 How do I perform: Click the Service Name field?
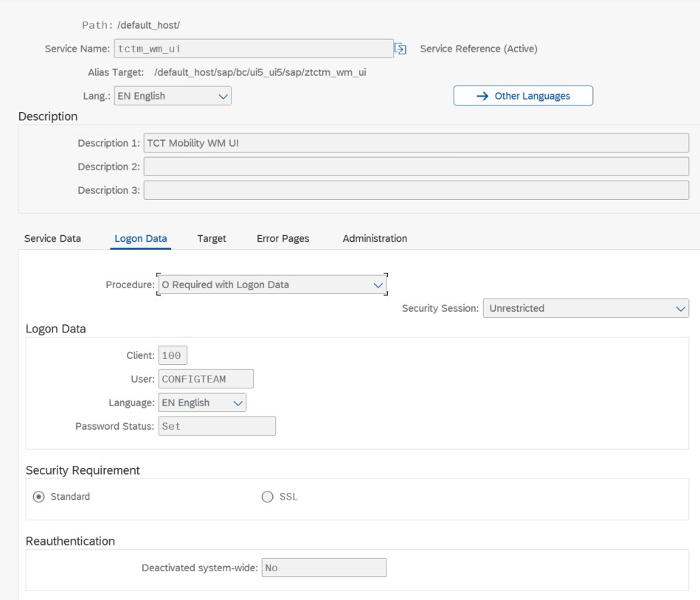tap(253, 49)
